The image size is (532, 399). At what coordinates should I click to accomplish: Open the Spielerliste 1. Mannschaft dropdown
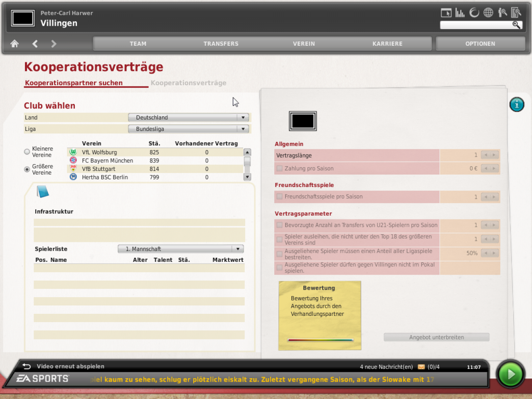[x=181, y=249]
